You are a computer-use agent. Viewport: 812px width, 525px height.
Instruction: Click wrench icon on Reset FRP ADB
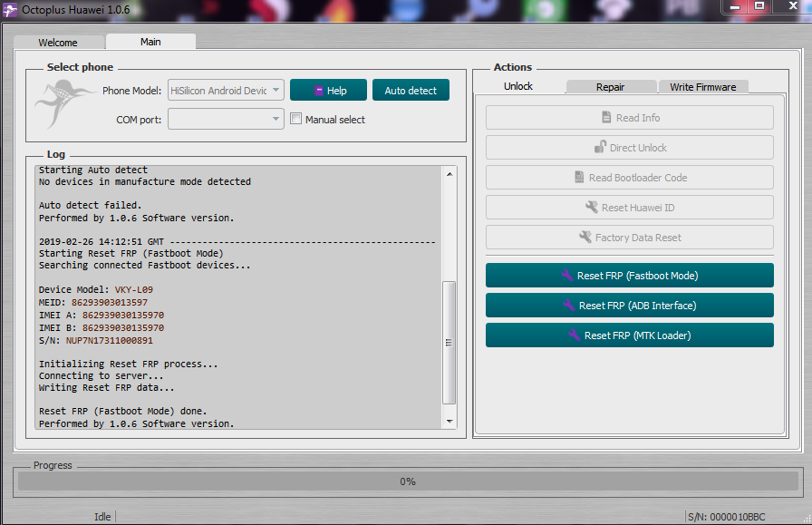click(569, 306)
